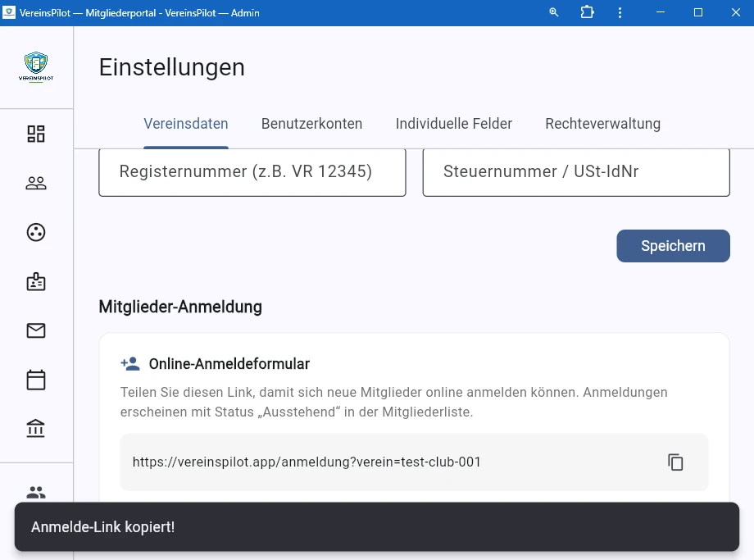Click the Registernummer input field
Screen dimensions: 754x560
click(252, 172)
